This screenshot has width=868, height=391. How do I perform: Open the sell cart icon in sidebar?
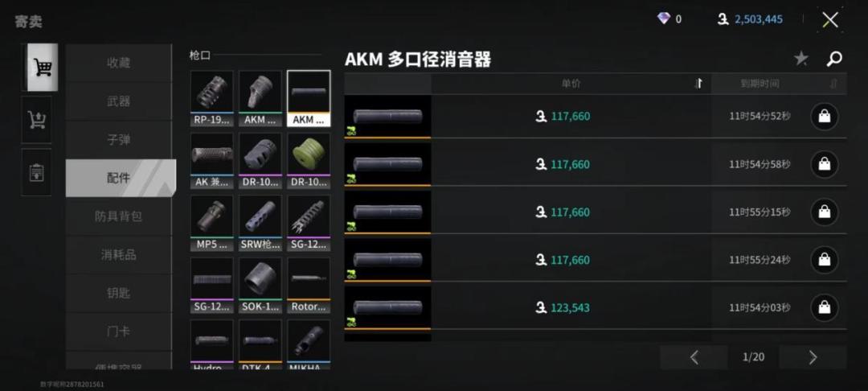(36, 120)
